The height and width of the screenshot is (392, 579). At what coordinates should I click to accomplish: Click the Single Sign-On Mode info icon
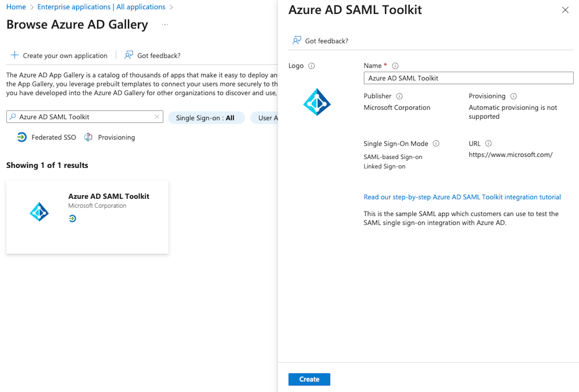[x=436, y=144]
